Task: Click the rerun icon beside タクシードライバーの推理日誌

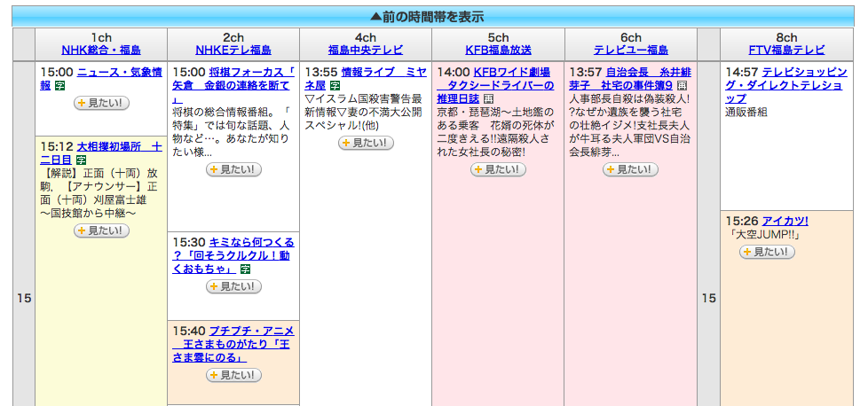Action: pyautogui.click(x=488, y=99)
